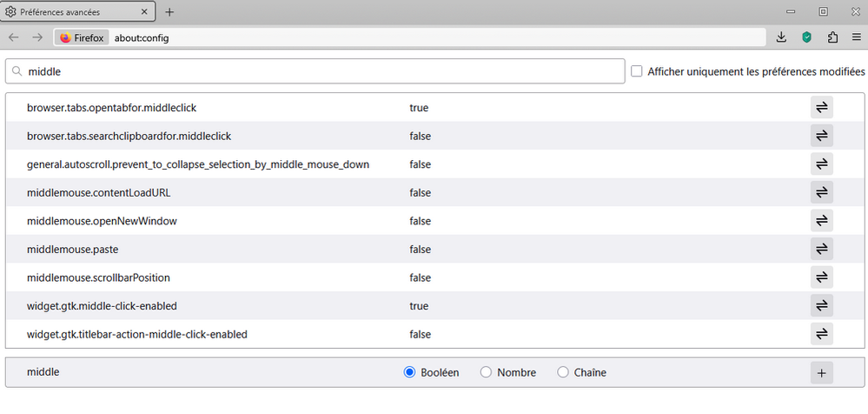Select the Booléen radio option

(410, 372)
